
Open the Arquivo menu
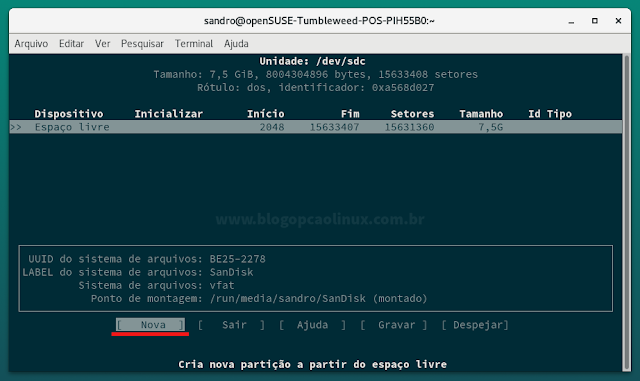tap(31, 44)
